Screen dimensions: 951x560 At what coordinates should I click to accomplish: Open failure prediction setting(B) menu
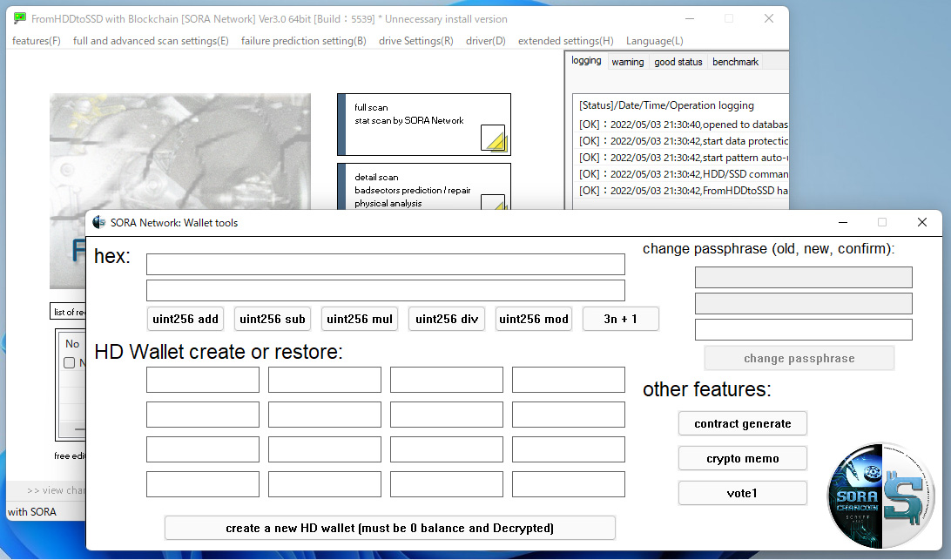click(x=303, y=41)
